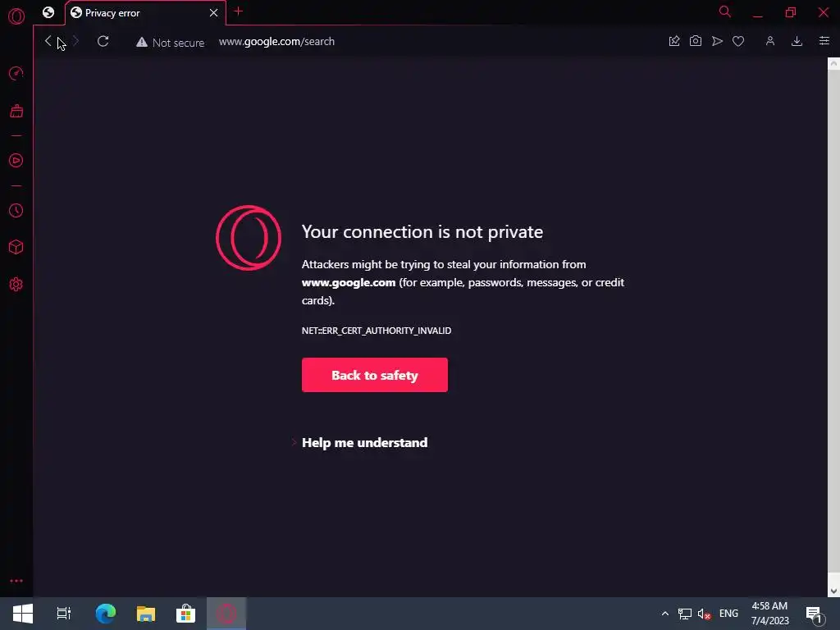The image size is (840, 630).
Task: Click the snapshot camera icon
Action: point(696,41)
